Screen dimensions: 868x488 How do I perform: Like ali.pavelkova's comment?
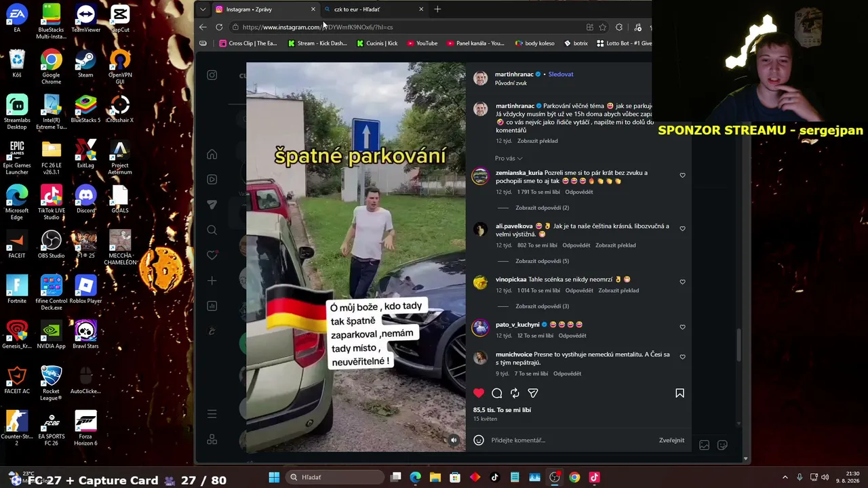[682, 229]
